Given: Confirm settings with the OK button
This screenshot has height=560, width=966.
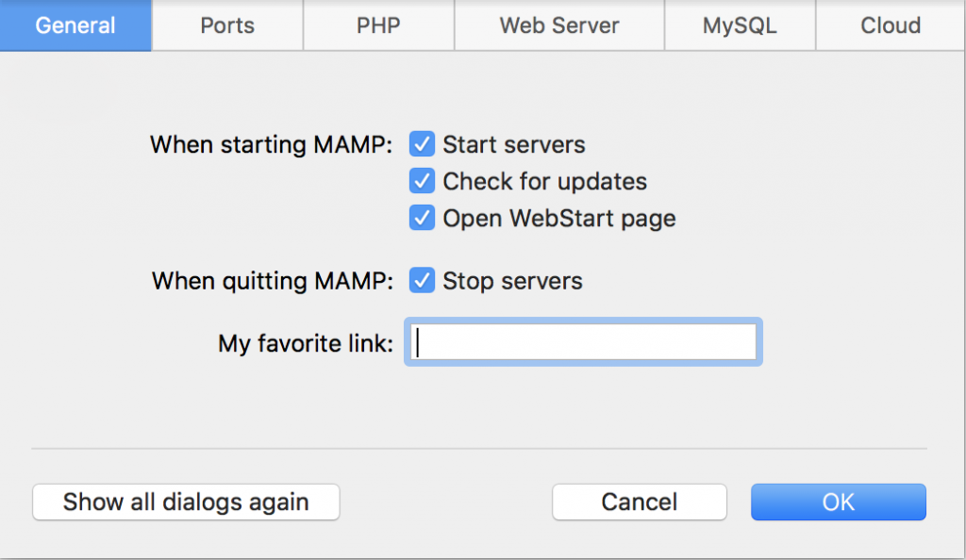Looking at the screenshot, I should (838, 502).
